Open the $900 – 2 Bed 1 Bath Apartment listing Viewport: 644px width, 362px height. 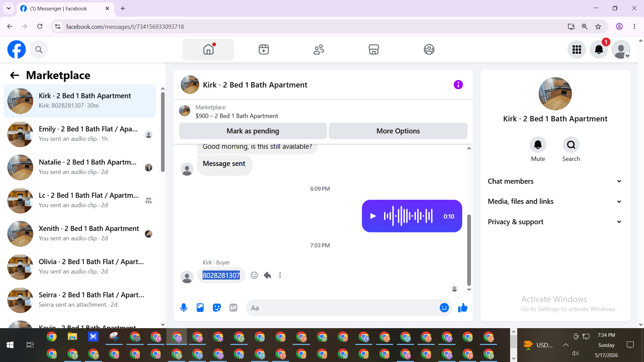click(x=236, y=116)
